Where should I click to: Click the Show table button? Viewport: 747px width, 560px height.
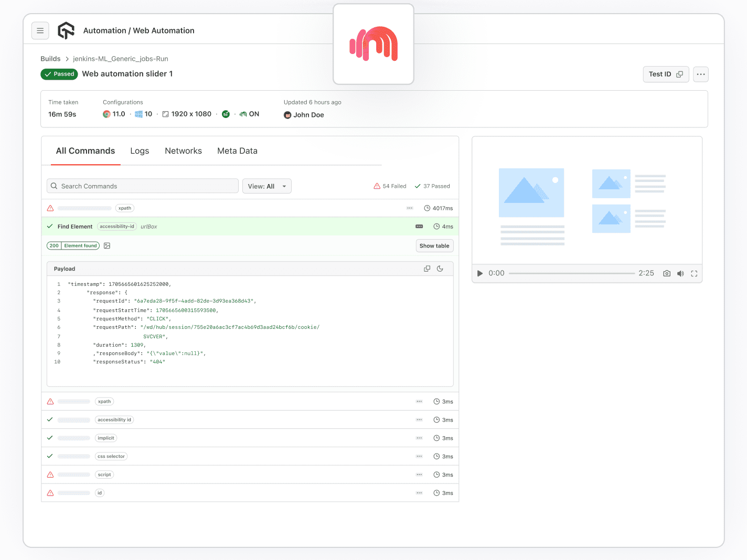click(x=434, y=245)
